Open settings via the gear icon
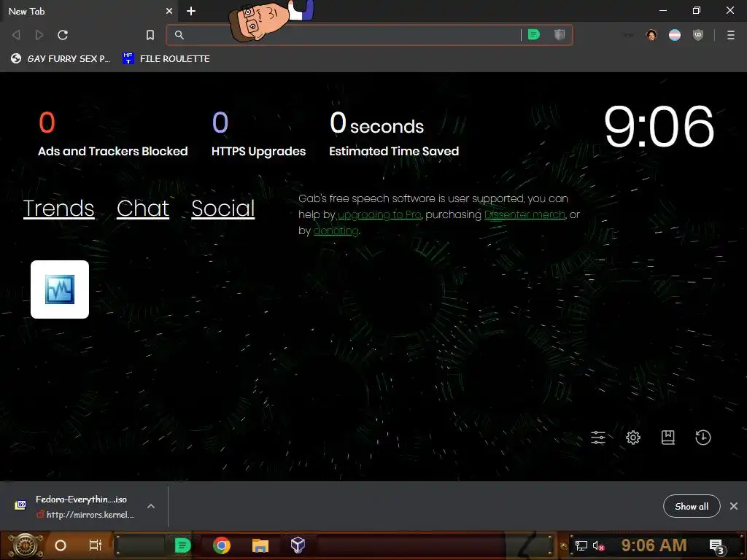The width and height of the screenshot is (747, 560). [x=633, y=437]
